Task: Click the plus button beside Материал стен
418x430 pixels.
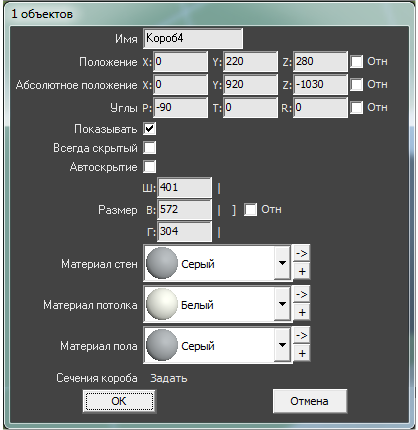Action: (301, 271)
